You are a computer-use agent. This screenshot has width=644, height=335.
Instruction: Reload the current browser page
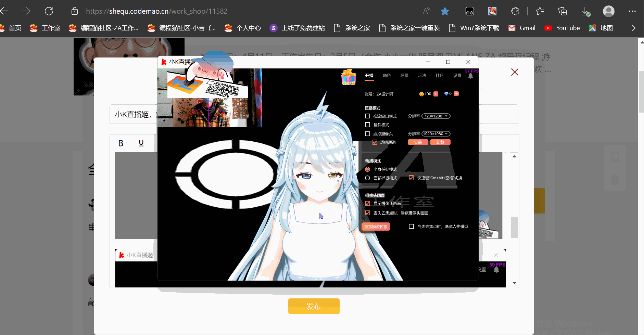point(49,11)
